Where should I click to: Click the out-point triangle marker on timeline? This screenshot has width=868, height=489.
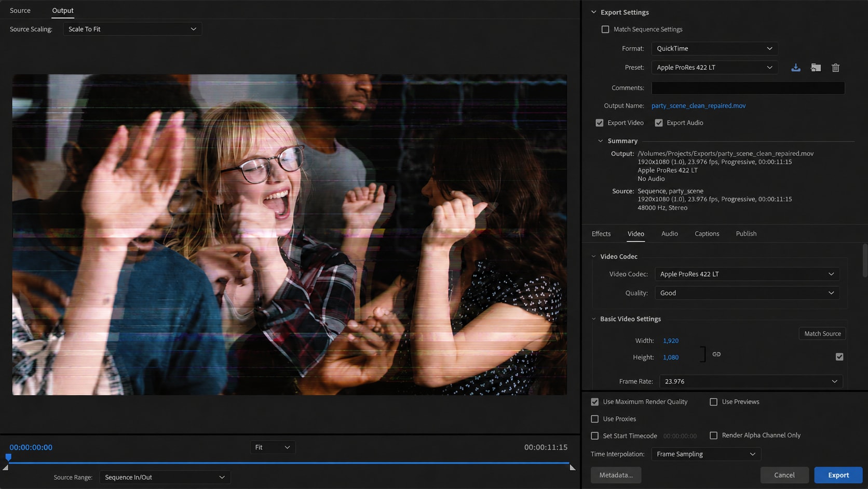pyautogui.click(x=572, y=467)
